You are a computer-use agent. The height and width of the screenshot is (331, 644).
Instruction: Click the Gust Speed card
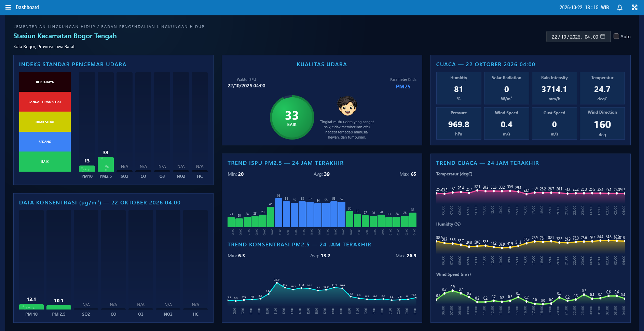point(554,123)
